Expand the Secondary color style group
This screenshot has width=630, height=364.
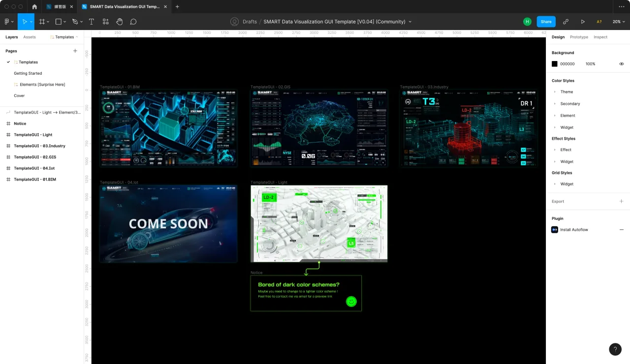(x=555, y=104)
